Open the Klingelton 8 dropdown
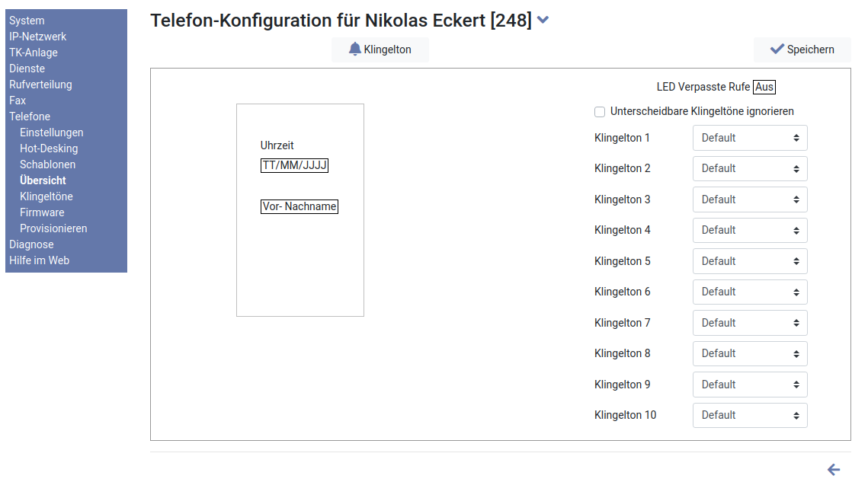 click(x=749, y=353)
